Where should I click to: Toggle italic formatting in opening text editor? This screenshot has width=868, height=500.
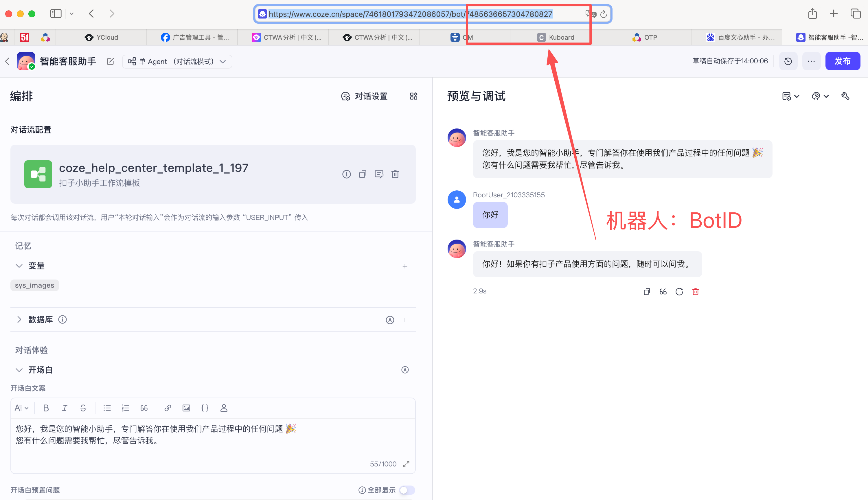point(65,408)
